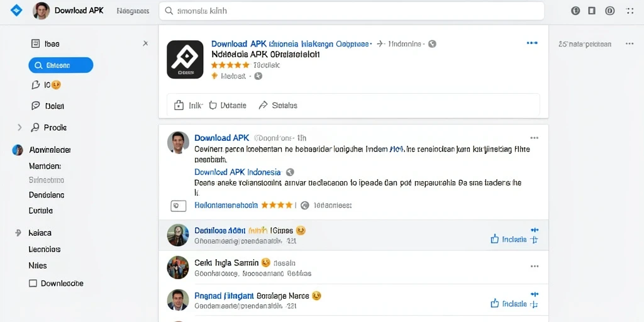644x322 pixels.
Task: Click the Setalus share arrow button
Action: pyautogui.click(x=277, y=106)
